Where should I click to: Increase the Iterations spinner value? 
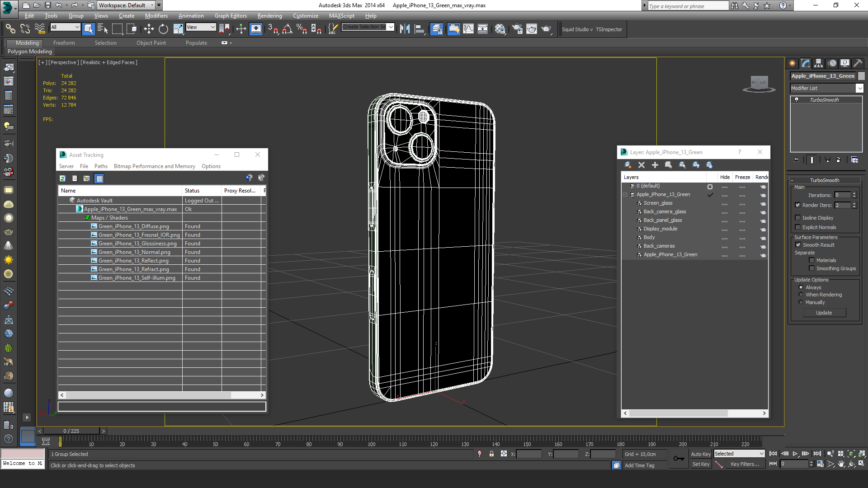tap(854, 193)
